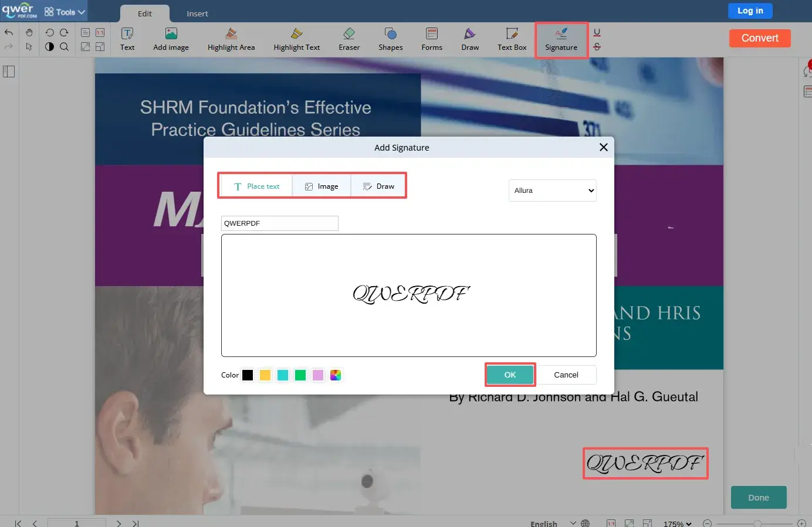Click the green Done button

759,497
